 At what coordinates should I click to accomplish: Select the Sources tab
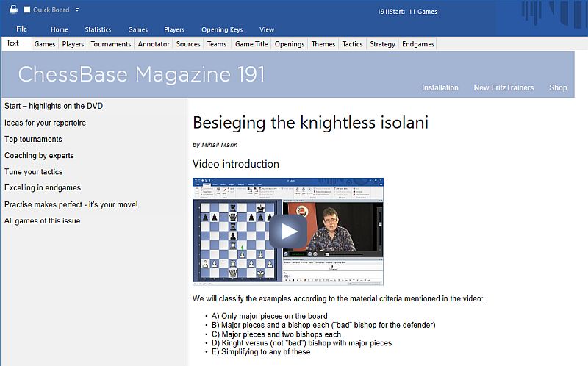[x=188, y=44]
